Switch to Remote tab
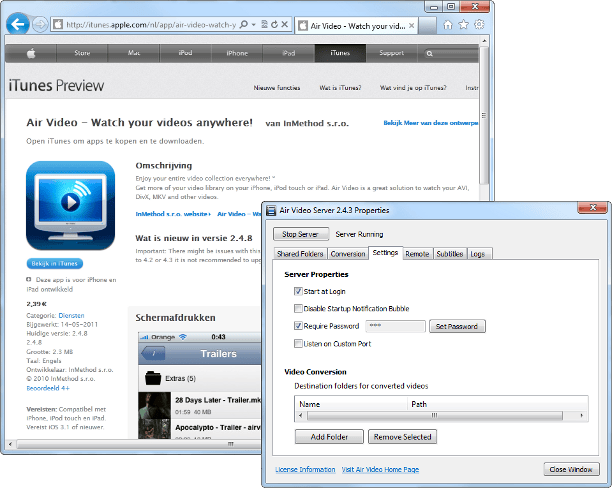 pos(417,254)
